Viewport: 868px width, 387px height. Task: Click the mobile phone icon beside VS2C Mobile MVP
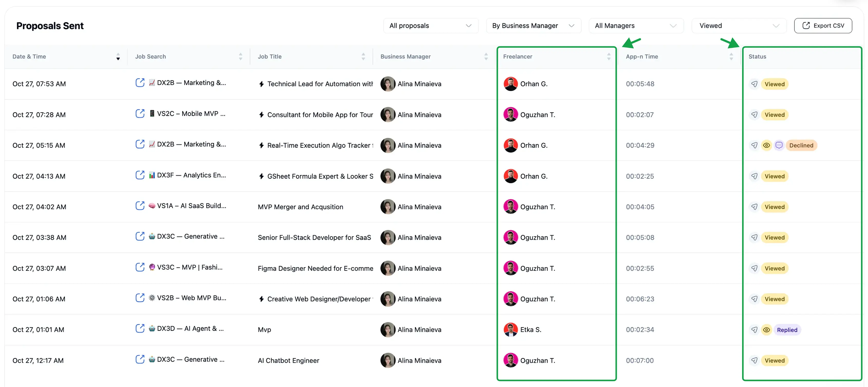(152, 114)
